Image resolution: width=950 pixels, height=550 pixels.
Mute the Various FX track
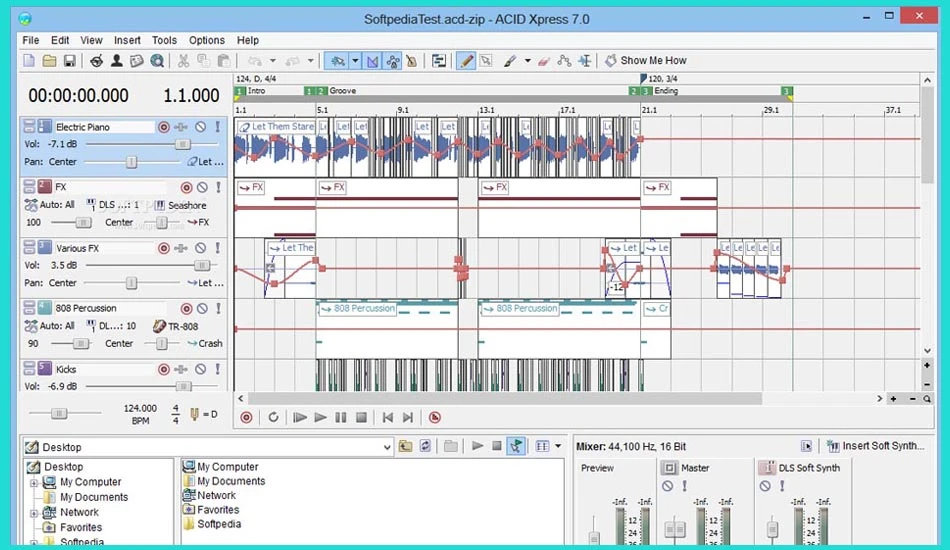coord(201,248)
